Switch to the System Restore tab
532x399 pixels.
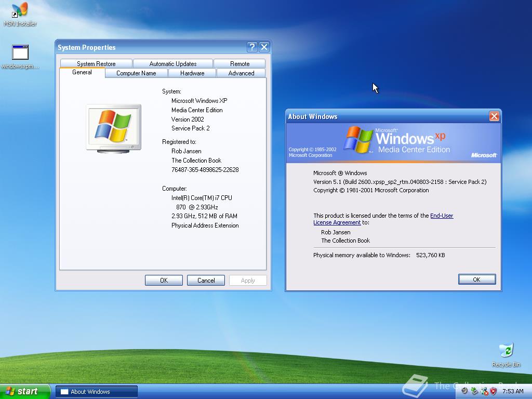pyautogui.click(x=96, y=63)
